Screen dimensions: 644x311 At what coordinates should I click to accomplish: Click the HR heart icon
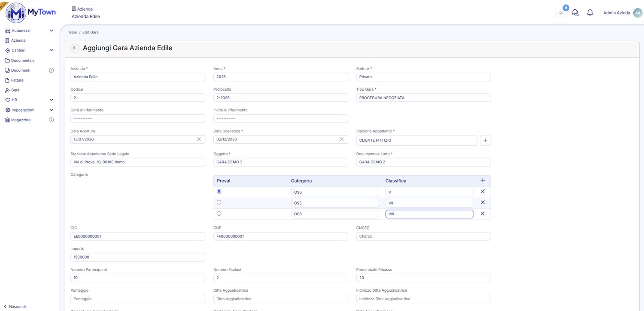(x=7, y=100)
